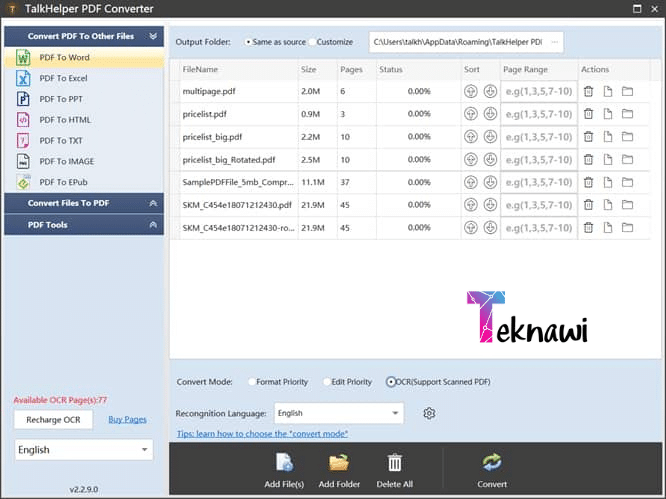Click the Add Folder icon

click(339, 462)
